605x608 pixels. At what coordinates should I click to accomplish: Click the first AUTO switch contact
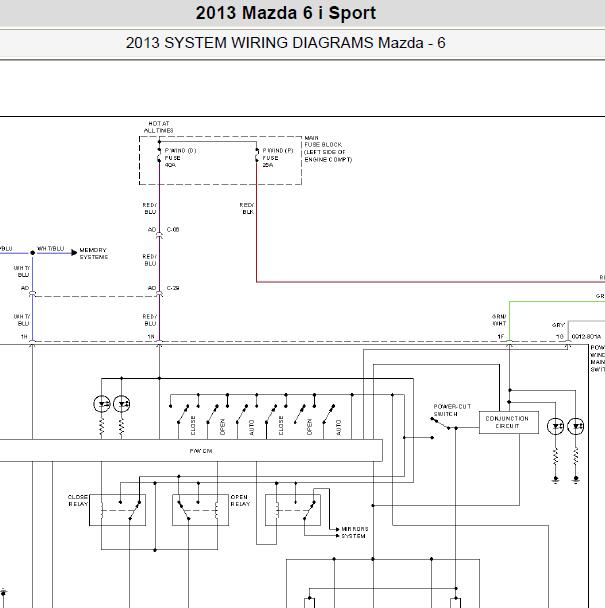[242, 414]
